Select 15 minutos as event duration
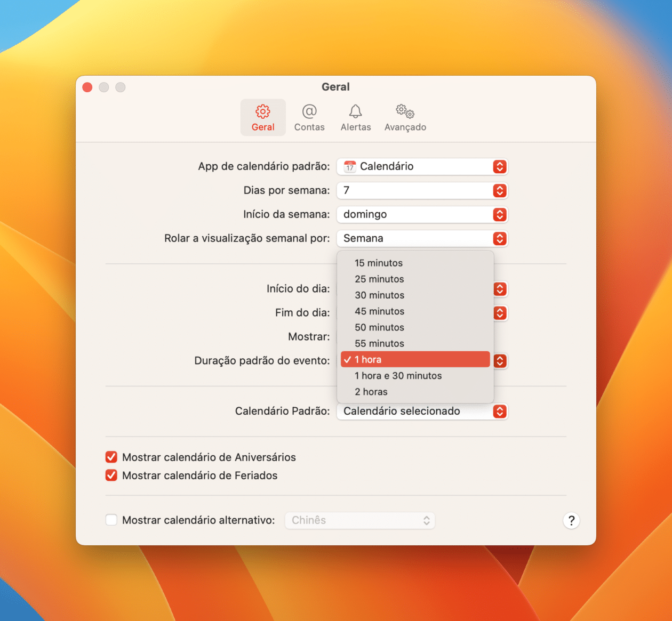The width and height of the screenshot is (672, 621). [x=379, y=263]
